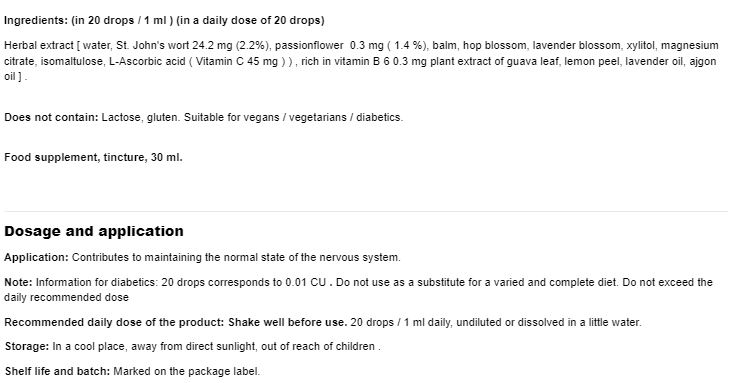Click the 'Note:' label for diabetics information
Image resolution: width=731 pixels, height=383 pixels.
point(18,282)
